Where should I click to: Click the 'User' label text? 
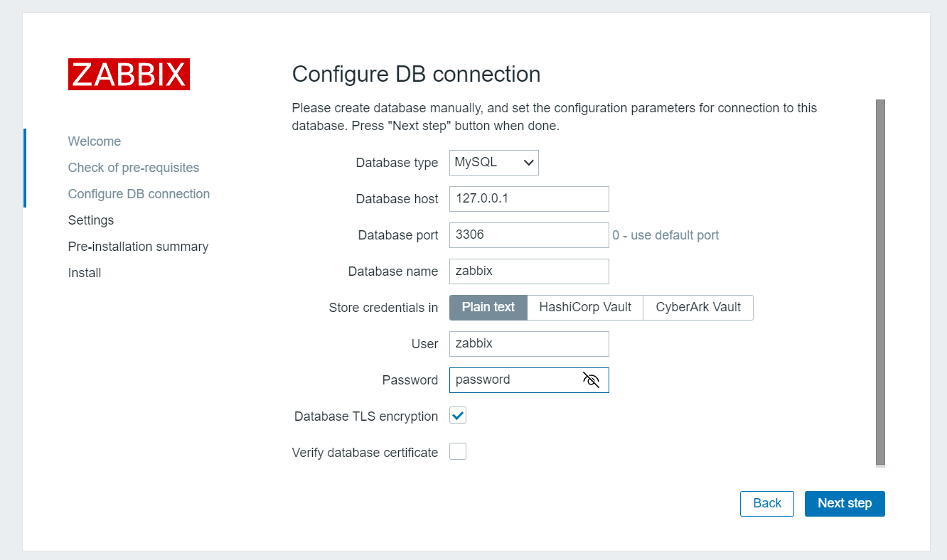[425, 344]
